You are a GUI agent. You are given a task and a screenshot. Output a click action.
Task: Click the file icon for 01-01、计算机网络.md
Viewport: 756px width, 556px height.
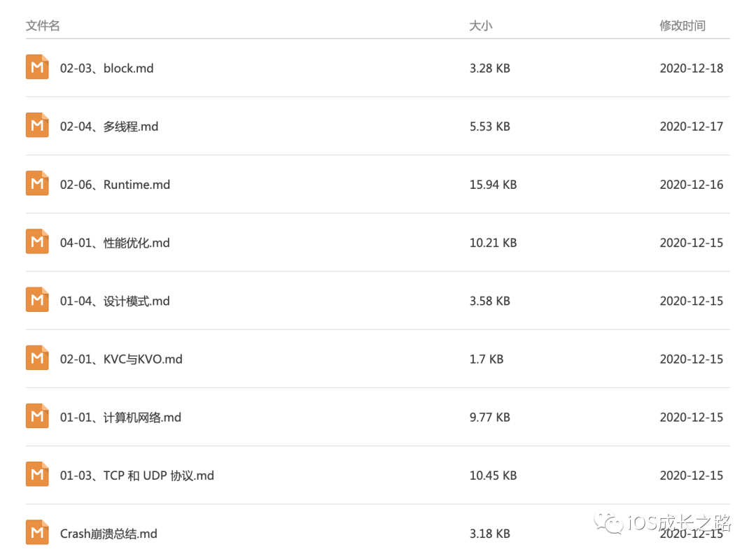tap(37, 415)
